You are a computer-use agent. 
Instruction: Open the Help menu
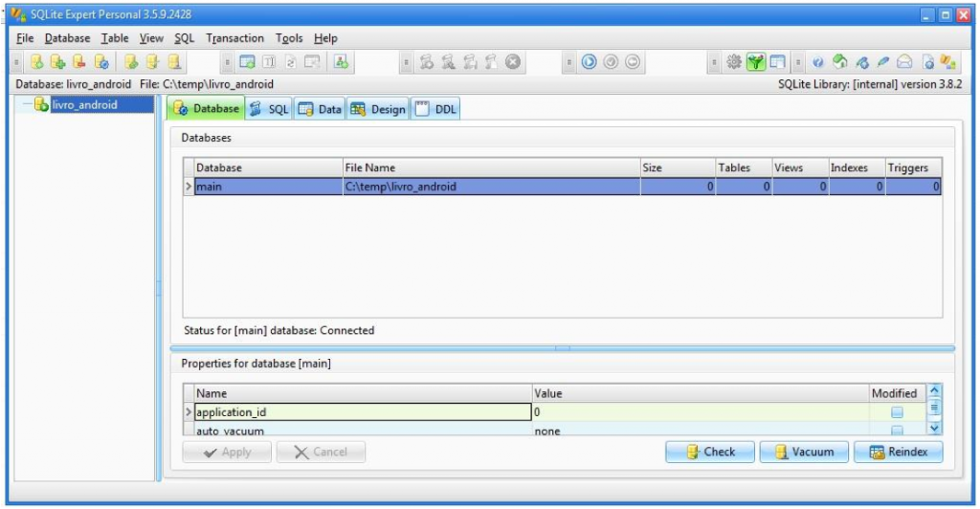(x=325, y=38)
